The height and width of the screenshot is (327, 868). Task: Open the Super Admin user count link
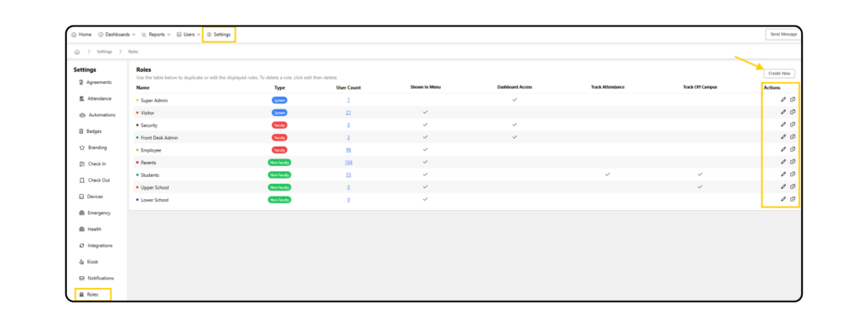click(348, 100)
